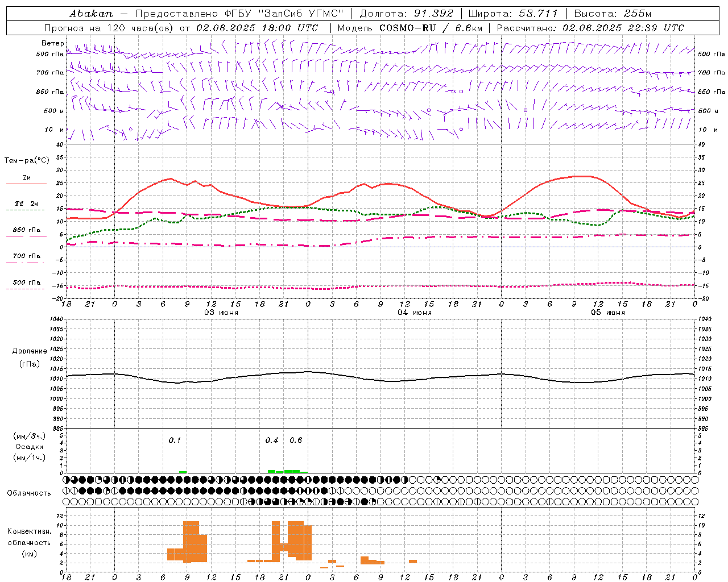Click the Осадки precipitation label
Viewport: 728px width, 582px height.
tap(30, 447)
